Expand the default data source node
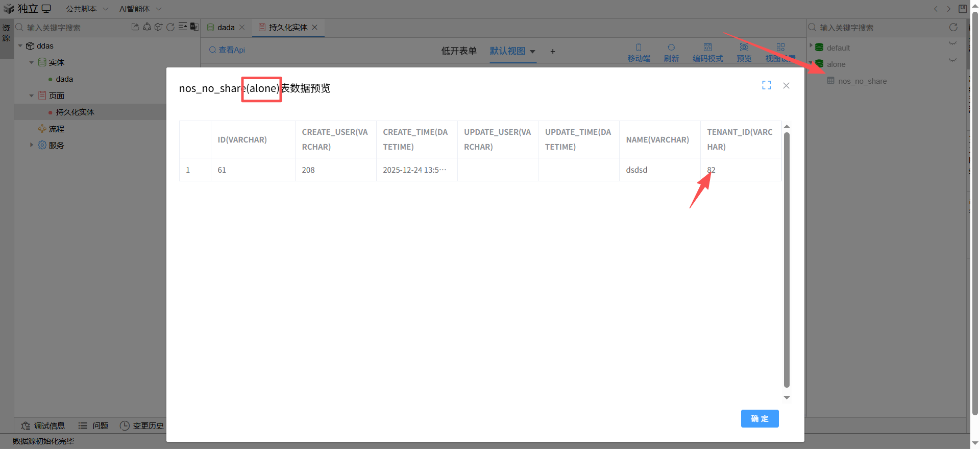 coord(811,46)
